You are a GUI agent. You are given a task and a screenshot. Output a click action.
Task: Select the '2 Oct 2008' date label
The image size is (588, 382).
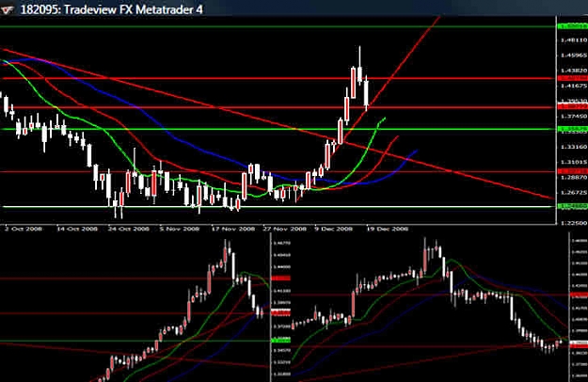coord(24,229)
